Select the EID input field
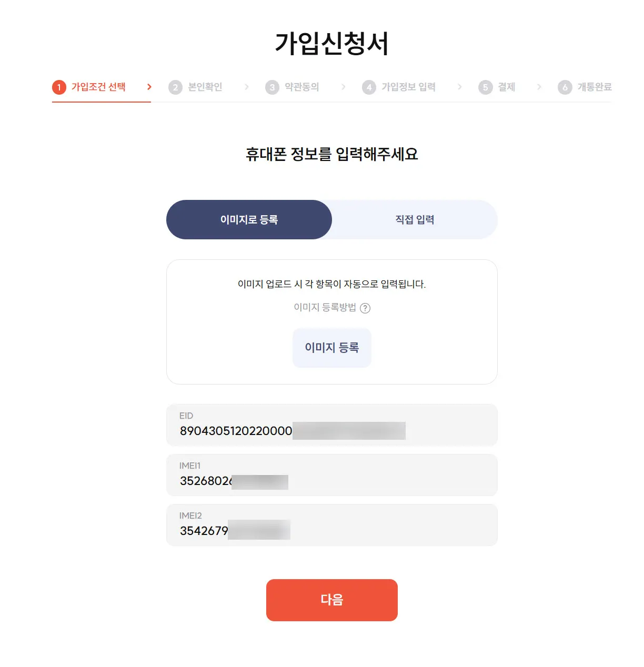Screen dimensions: 644x667 click(x=331, y=425)
